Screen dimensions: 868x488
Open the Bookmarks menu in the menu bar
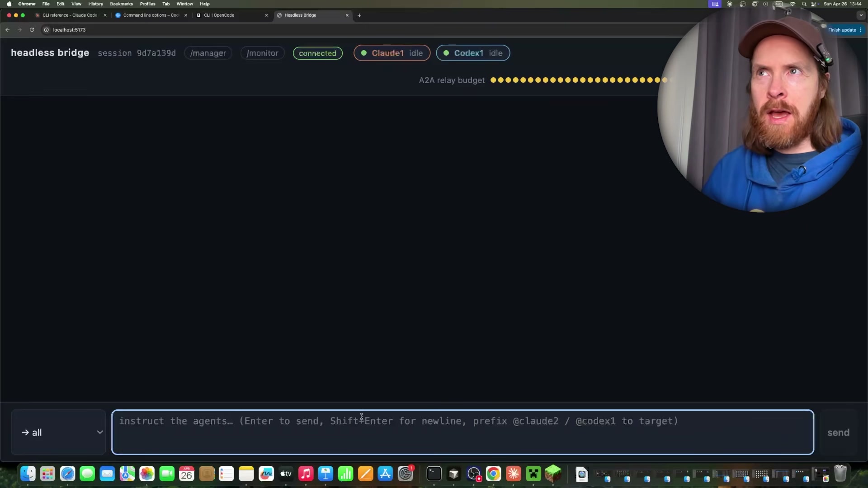pos(121,4)
